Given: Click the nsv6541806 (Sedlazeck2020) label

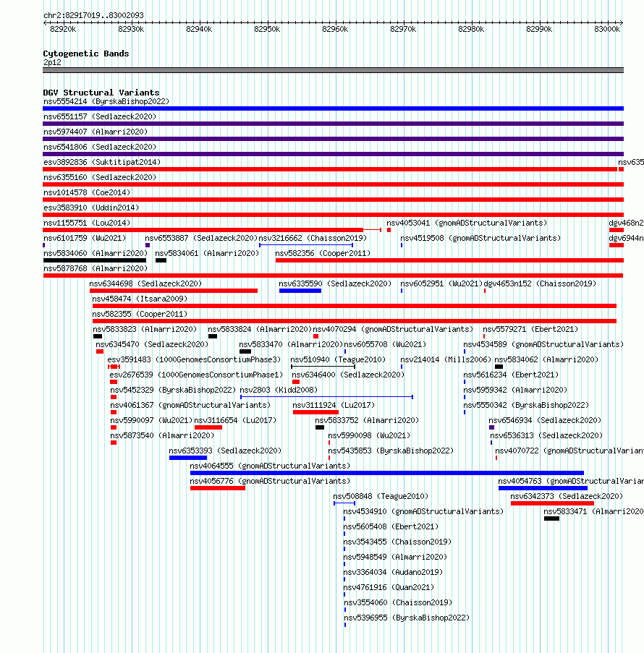Looking at the screenshot, I should (x=100, y=147).
